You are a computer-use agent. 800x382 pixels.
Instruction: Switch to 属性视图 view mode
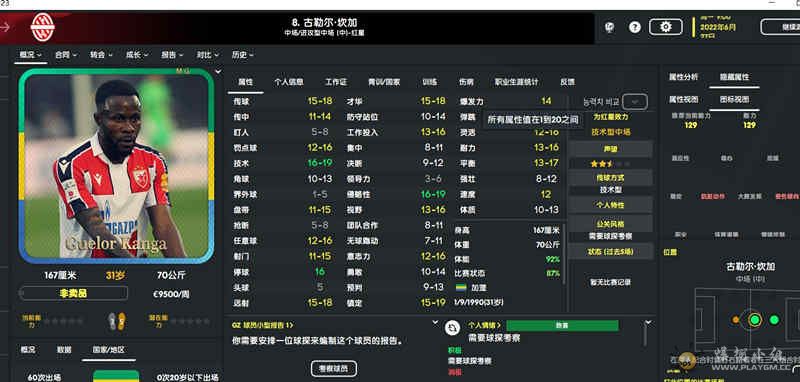click(683, 99)
